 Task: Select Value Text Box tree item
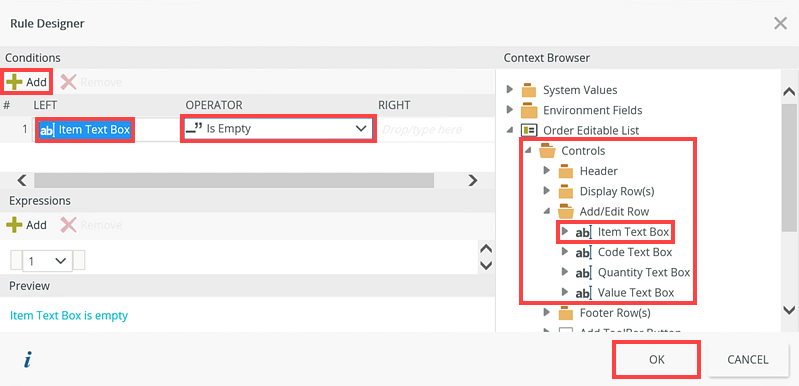(636, 292)
